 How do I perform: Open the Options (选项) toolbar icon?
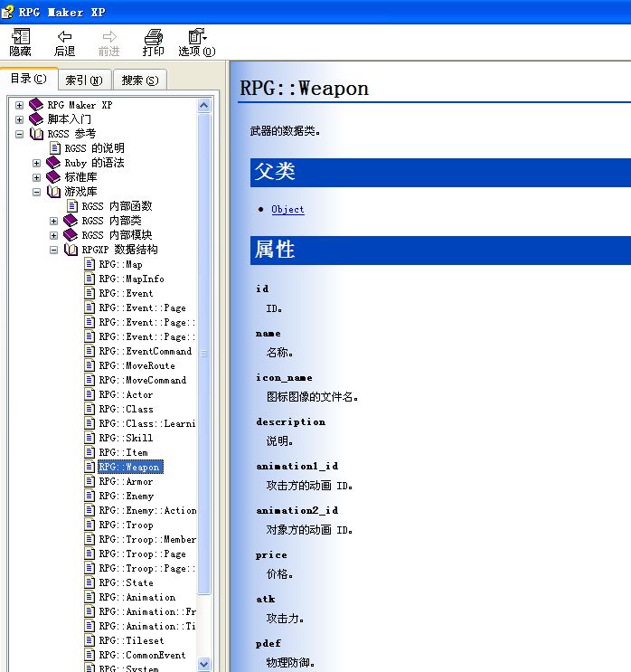coord(197,36)
